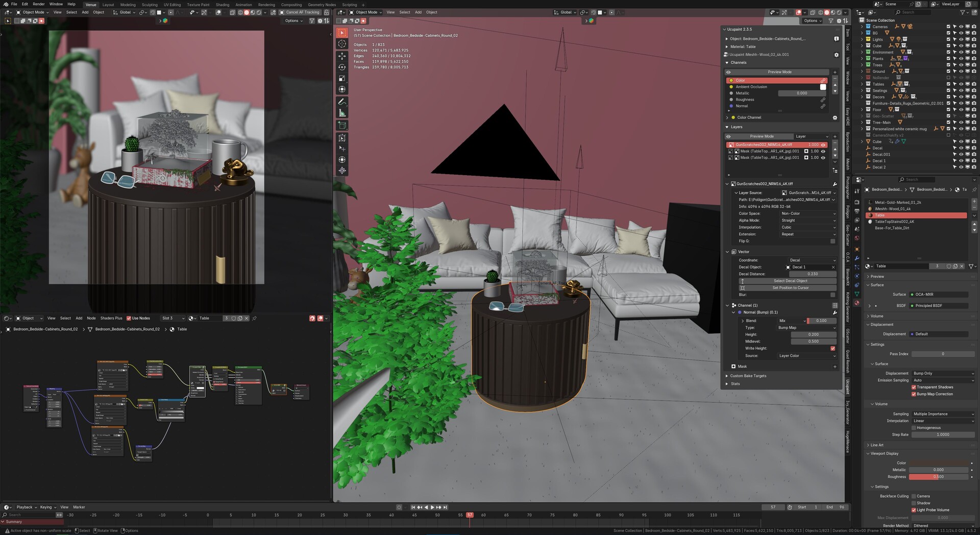Click Cancel AF Tracking button
This screenshot has height=535, width=980.
[300, 12]
